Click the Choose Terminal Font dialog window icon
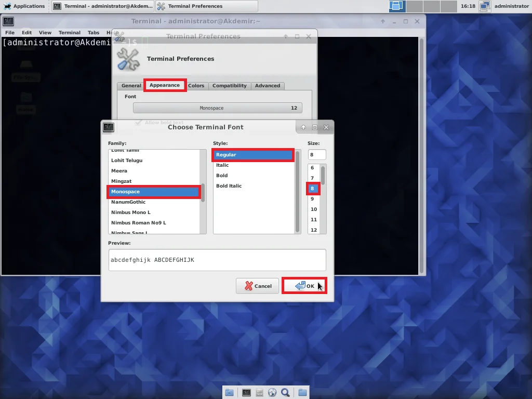 tap(109, 127)
